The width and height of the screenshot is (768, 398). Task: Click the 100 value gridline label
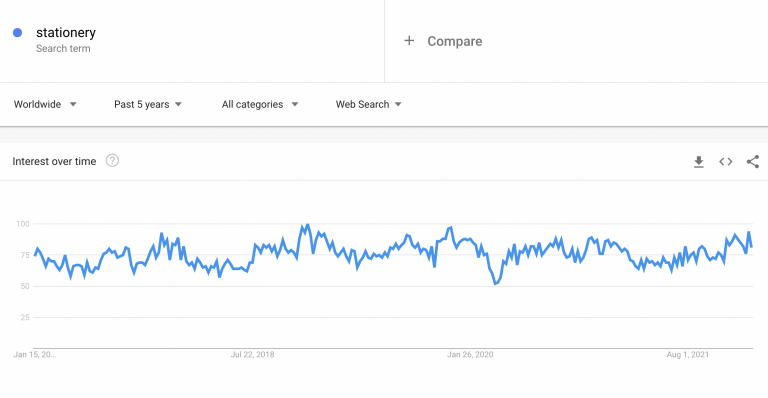pyautogui.click(x=23, y=224)
